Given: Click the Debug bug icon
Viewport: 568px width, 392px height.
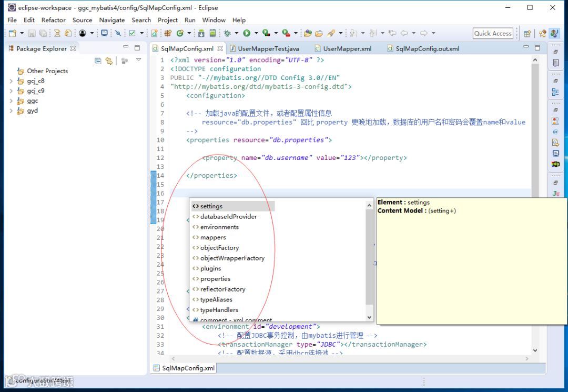Looking at the screenshot, I should coord(227,33).
